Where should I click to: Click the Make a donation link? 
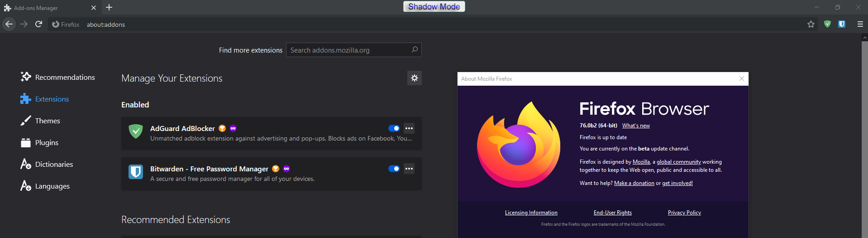[634, 183]
